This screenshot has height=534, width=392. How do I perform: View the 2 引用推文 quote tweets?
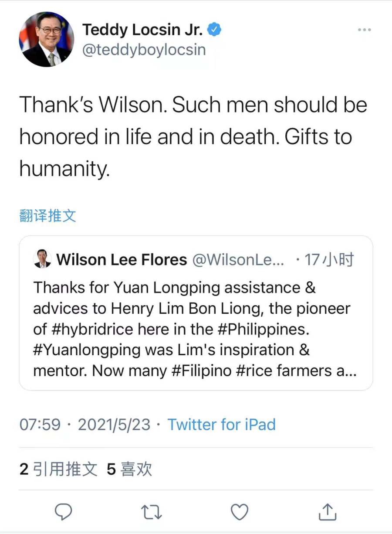[x=58, y=469]
